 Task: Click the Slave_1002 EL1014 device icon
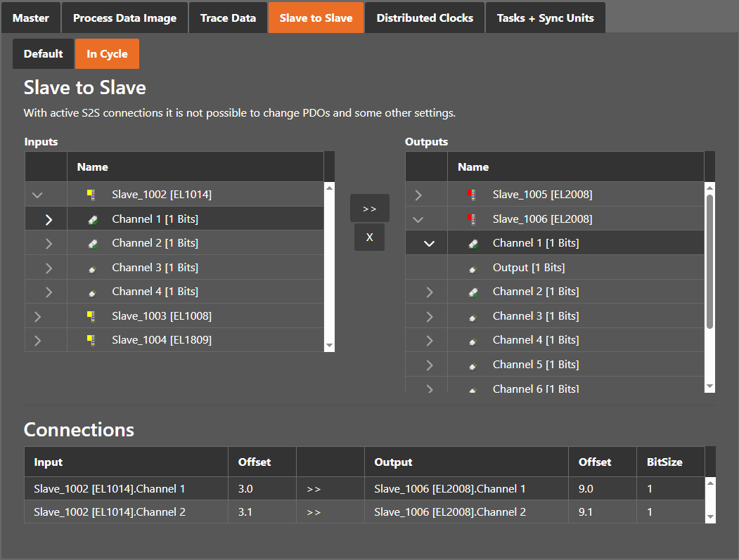[x=90, y=195]
